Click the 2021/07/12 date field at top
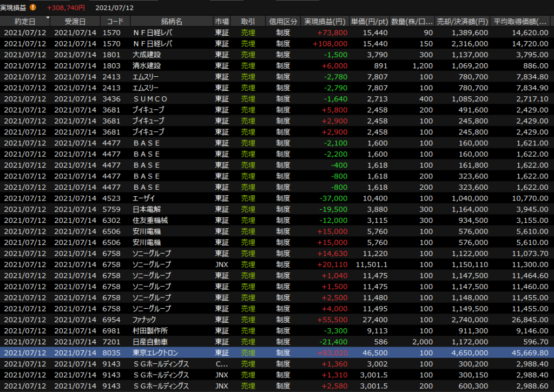Image resolution: width=554 pixels, height=392 pixels. [115, 8]
